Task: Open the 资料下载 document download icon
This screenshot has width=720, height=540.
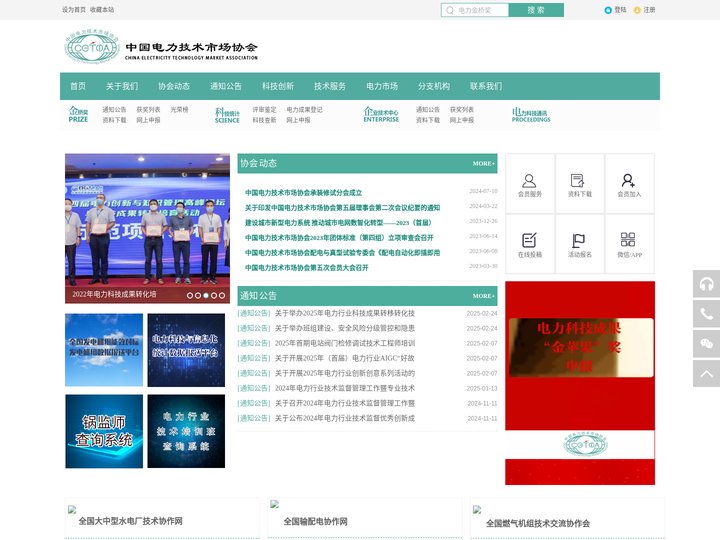Action: click(577, 180)
